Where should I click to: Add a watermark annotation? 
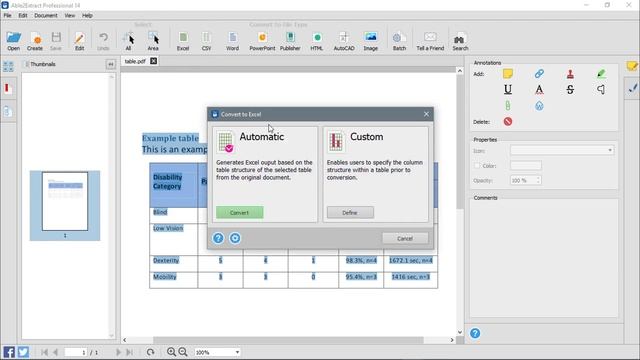coord(539,106)
